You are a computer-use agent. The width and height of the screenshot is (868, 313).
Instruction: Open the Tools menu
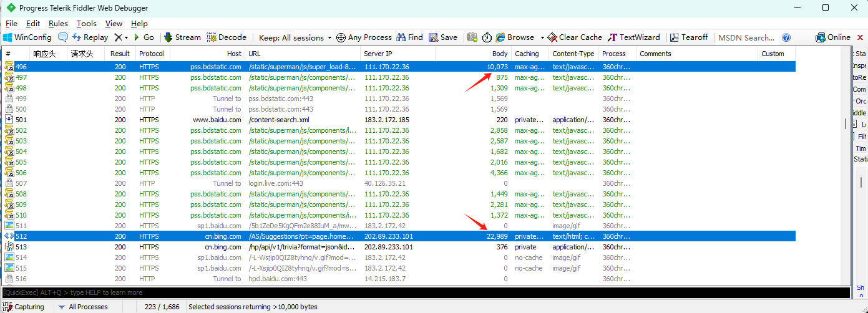pyautogui.click(x=87, y=23)
